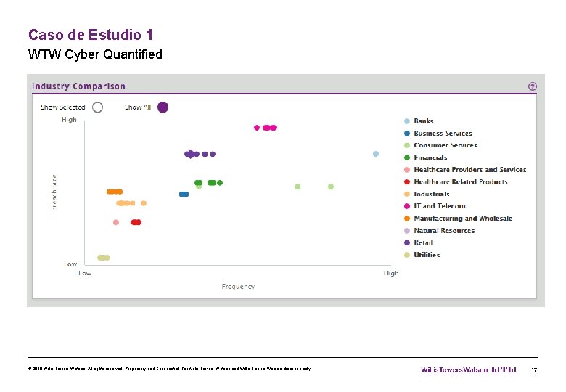Viewport: 566px width, 392px height.
Task: Click the Financials legend color dot
Action: pyautogui.click(x=407, y=158)
